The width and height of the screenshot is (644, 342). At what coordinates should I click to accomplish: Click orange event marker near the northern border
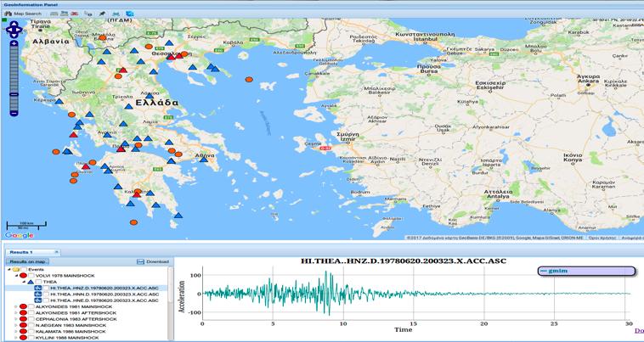pyautogui.click(x=103, y=37)
